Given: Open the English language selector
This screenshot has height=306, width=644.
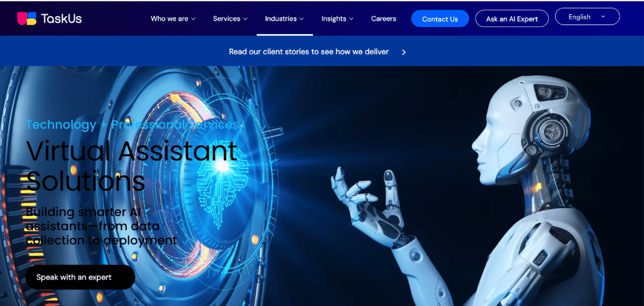Looking at the screenshot, I should (x=587, y=17).
